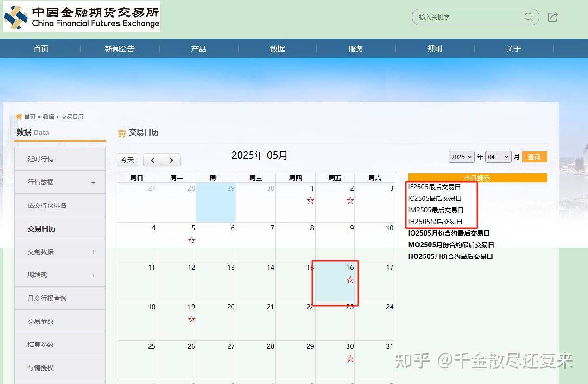
Task: Click the search magnifier icon
Action: [528, 17]
